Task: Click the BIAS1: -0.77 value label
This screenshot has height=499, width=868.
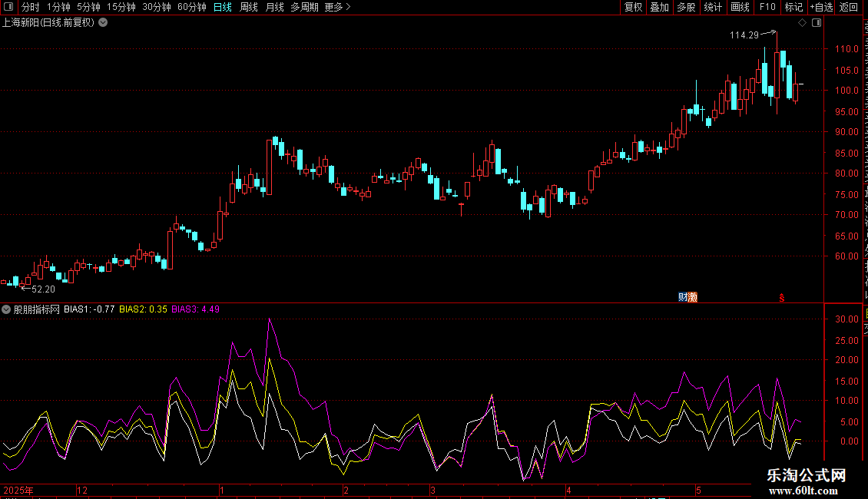Action: 89,309
